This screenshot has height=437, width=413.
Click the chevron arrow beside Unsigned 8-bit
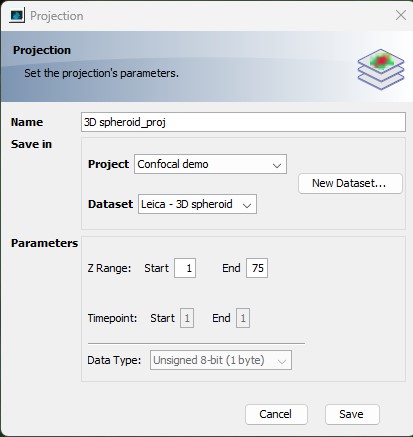(282, 361)
